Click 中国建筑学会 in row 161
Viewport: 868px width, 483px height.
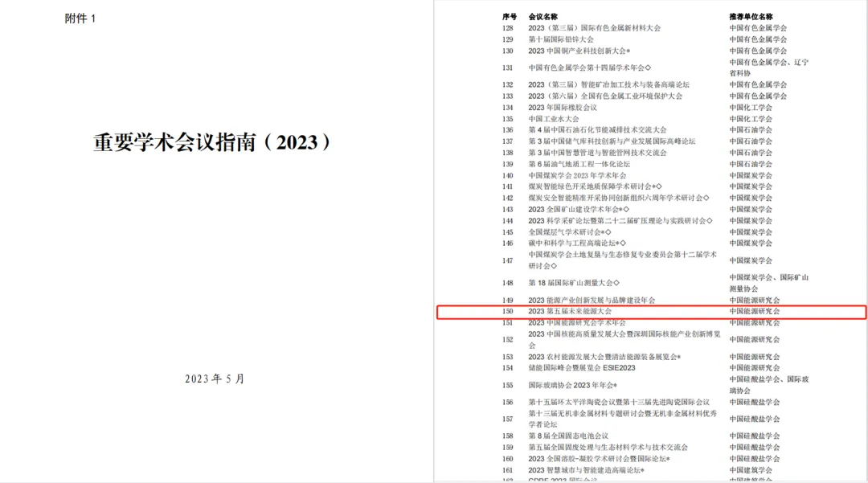click(751, 470)
